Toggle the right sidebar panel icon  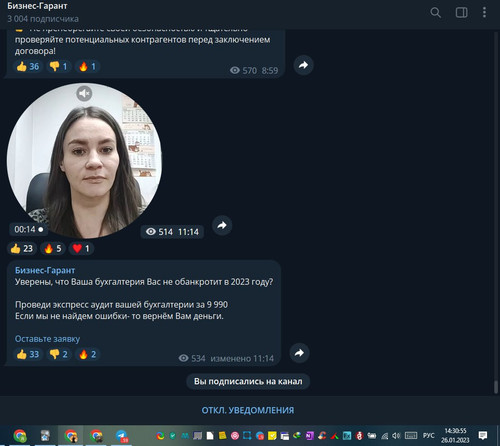tap(461, 13)
